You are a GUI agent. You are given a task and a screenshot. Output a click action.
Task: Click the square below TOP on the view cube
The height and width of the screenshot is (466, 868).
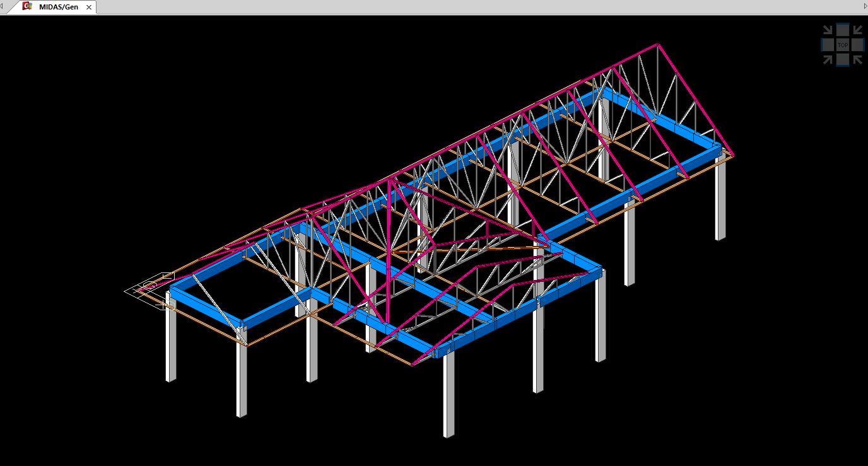coord(843,60)
